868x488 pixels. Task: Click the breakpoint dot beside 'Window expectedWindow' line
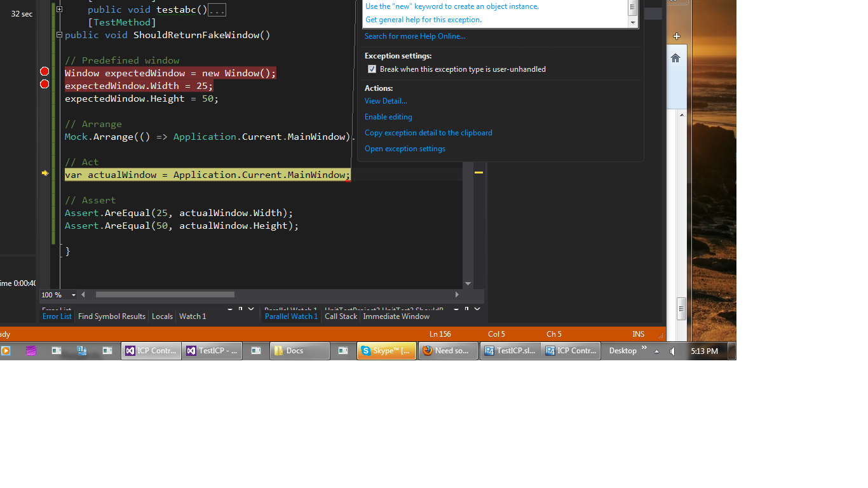44,71
